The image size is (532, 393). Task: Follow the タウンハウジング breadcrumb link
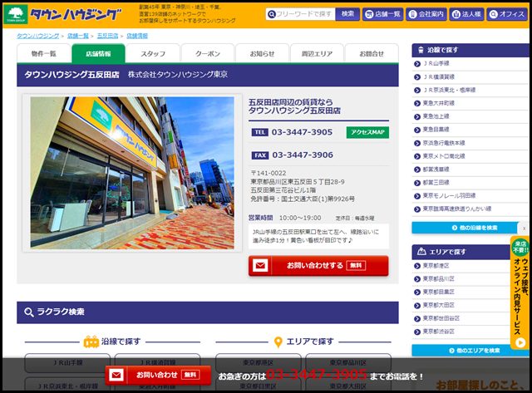pos(38,36)
